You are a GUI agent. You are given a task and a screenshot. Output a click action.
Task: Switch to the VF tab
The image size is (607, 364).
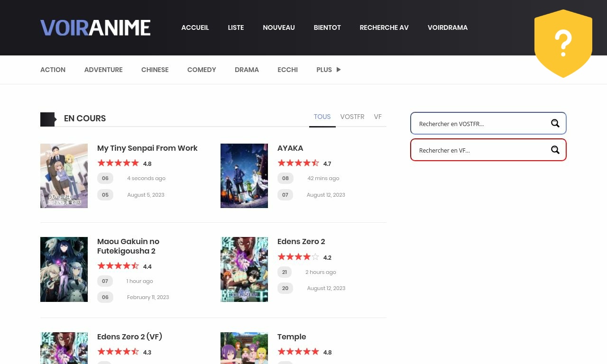tap(378, 117)
